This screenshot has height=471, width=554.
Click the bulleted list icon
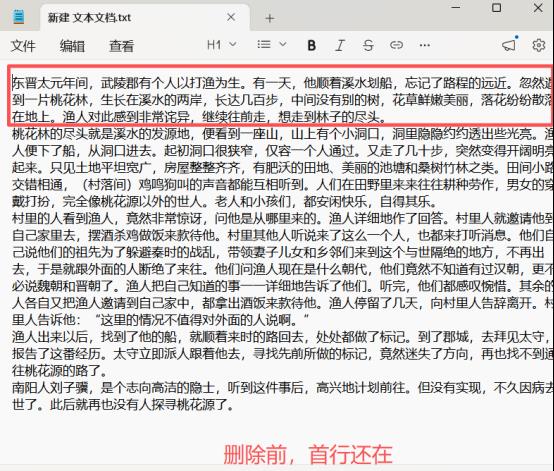click(264, 45)
